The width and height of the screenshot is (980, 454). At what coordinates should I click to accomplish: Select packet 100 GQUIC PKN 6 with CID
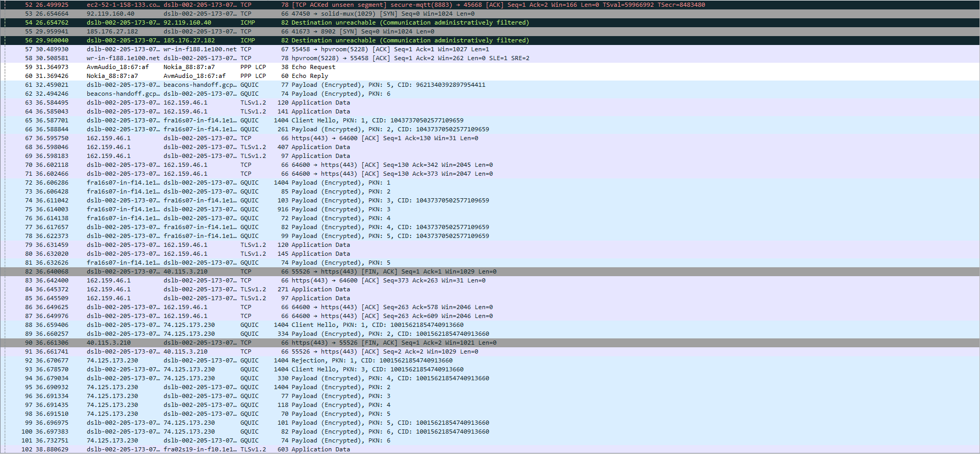click(490, 432)
